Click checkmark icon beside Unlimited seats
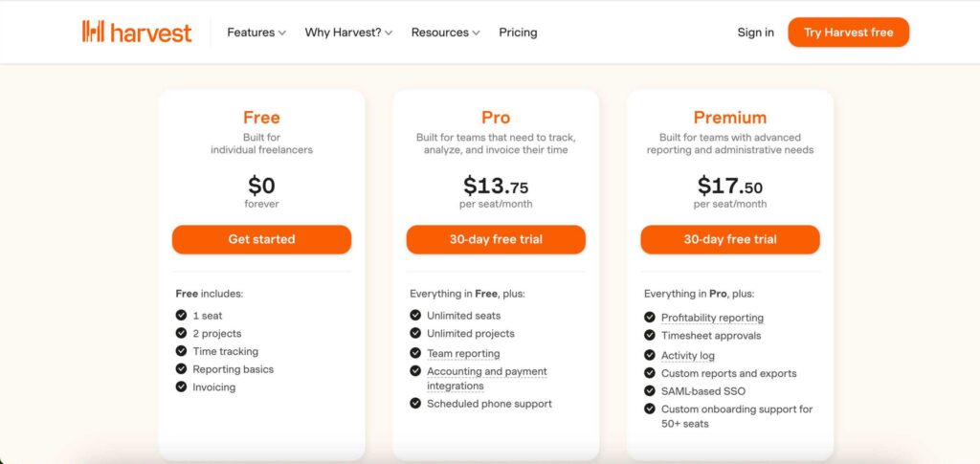 click(415, 315)
